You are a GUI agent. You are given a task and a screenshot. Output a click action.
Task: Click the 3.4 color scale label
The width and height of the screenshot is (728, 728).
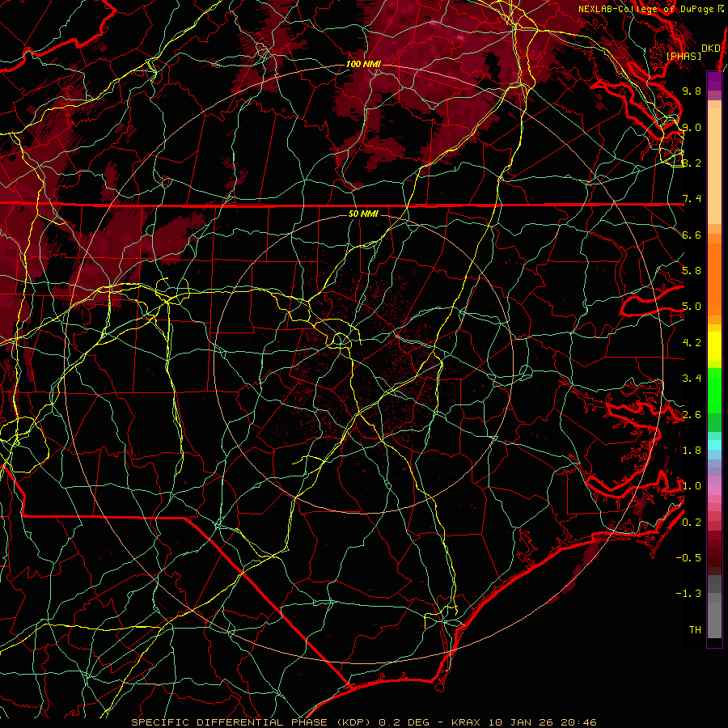pyautogui.click(x=692, y=379)
